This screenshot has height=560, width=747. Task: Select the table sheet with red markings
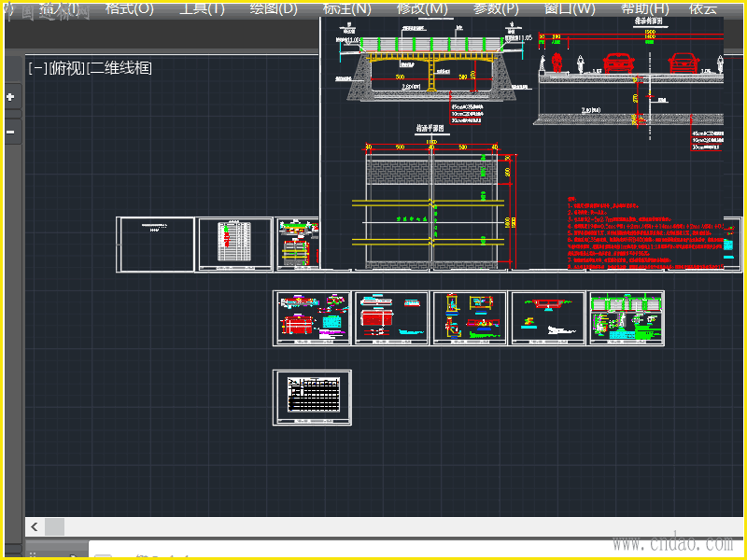[234, 245]
